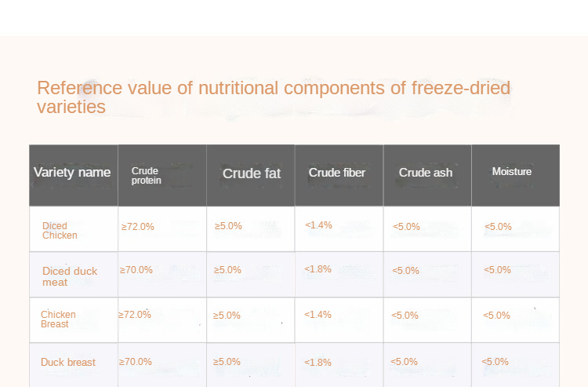
Task: Click the Duck breast row label
Action: (68, 363)
